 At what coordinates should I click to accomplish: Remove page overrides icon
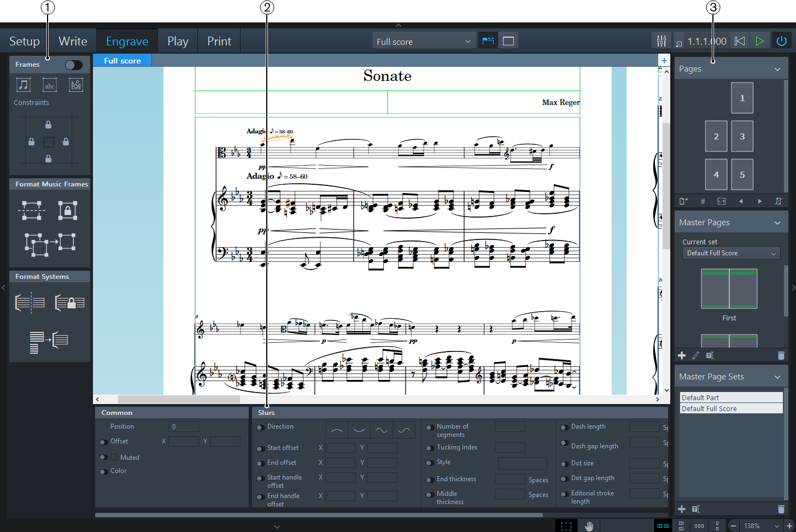click(x=779, y=201)
